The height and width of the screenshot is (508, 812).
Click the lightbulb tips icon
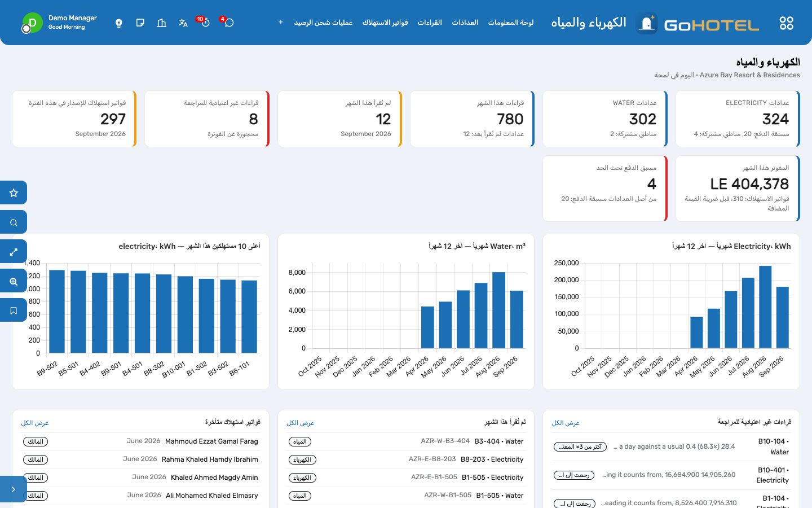coord(119,23)
